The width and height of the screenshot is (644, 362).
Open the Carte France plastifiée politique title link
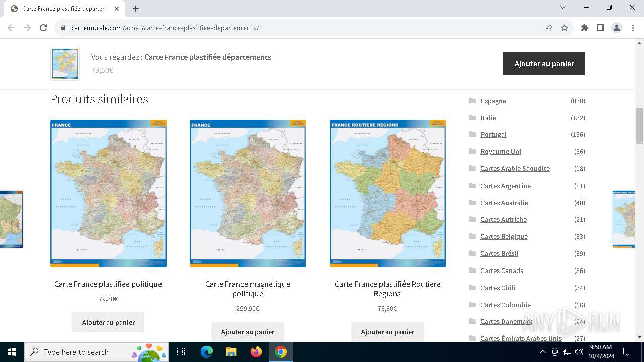[108, 284]
